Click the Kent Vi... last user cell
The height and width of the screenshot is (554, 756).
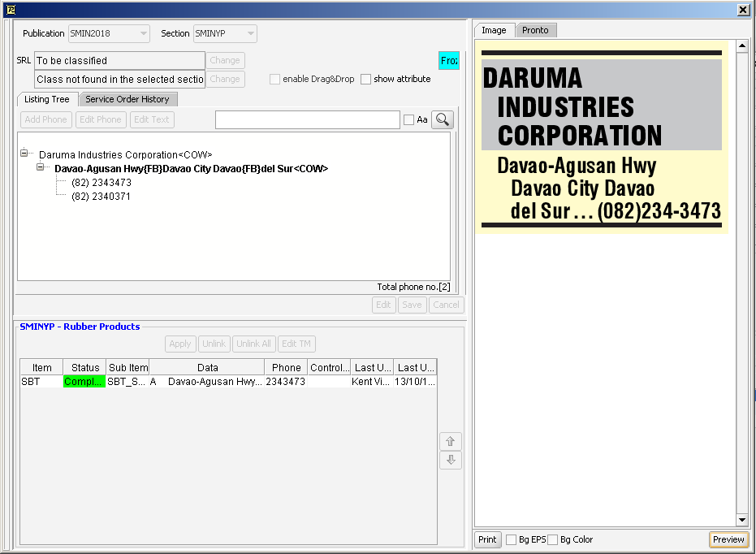[x=372, y=382]
